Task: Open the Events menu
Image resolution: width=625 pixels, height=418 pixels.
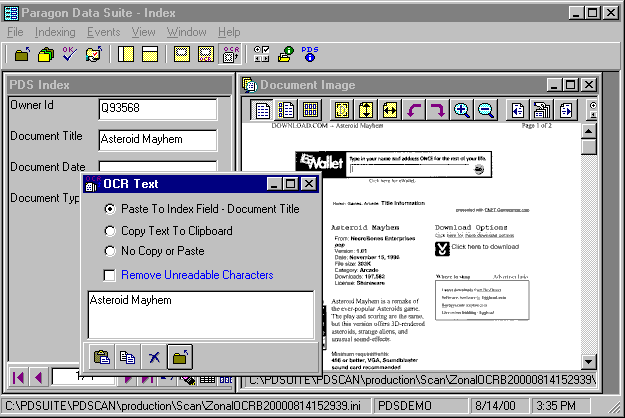Action: 104,32
